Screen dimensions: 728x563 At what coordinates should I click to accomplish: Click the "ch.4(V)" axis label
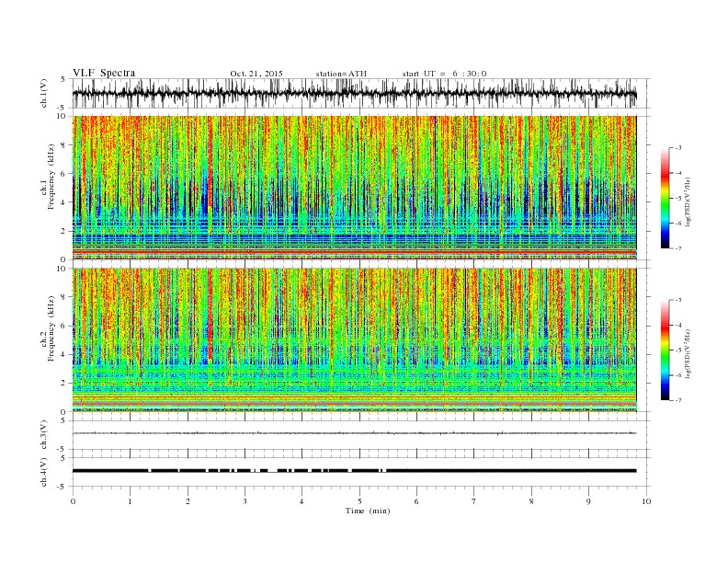44,472
